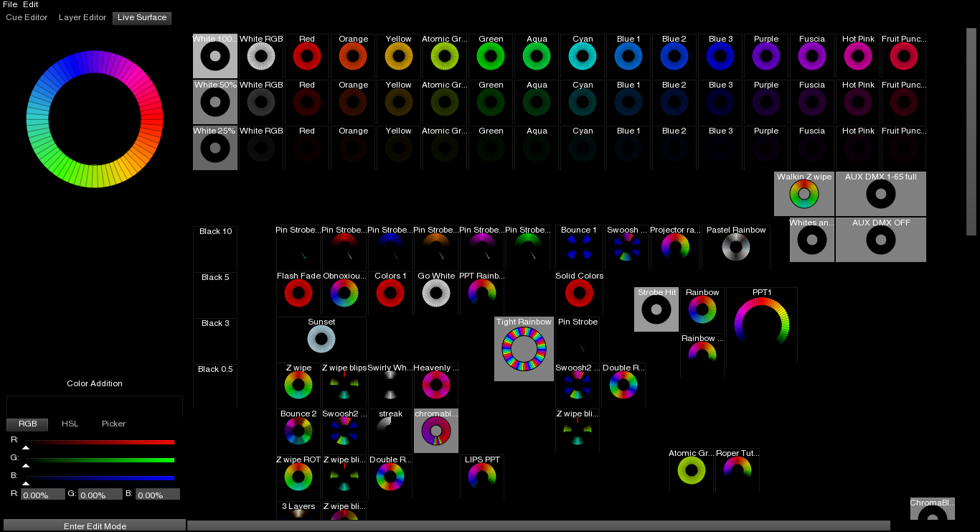Screen dimensions: 980x532
Task: Open the Edit menu
Action: (30, 4)
